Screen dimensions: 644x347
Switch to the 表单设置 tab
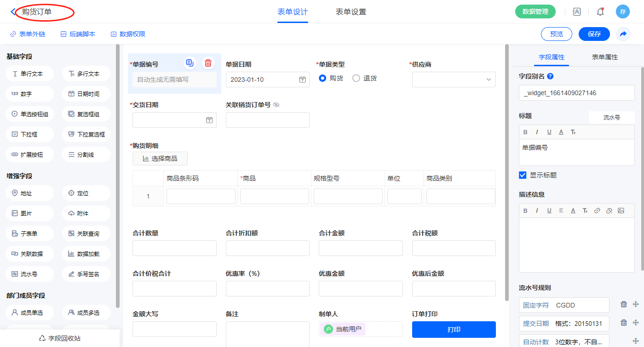pos(351,12)
